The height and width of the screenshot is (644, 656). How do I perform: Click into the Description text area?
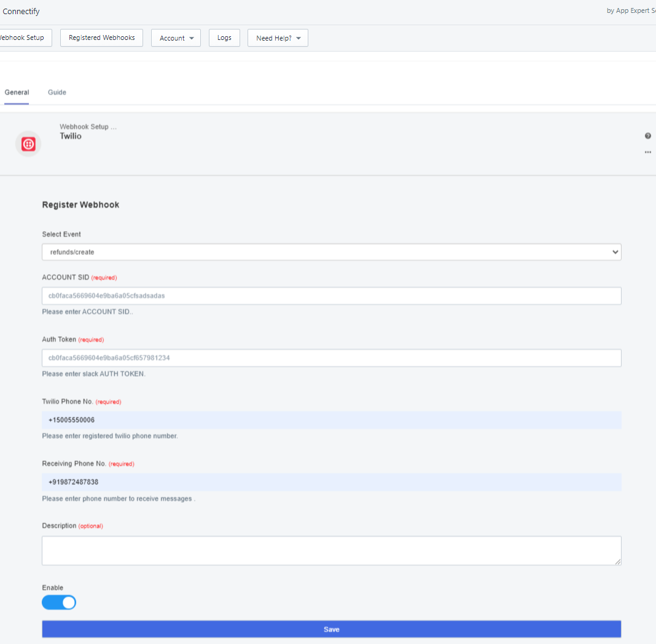pyautogui.click(x=331, y=551)
